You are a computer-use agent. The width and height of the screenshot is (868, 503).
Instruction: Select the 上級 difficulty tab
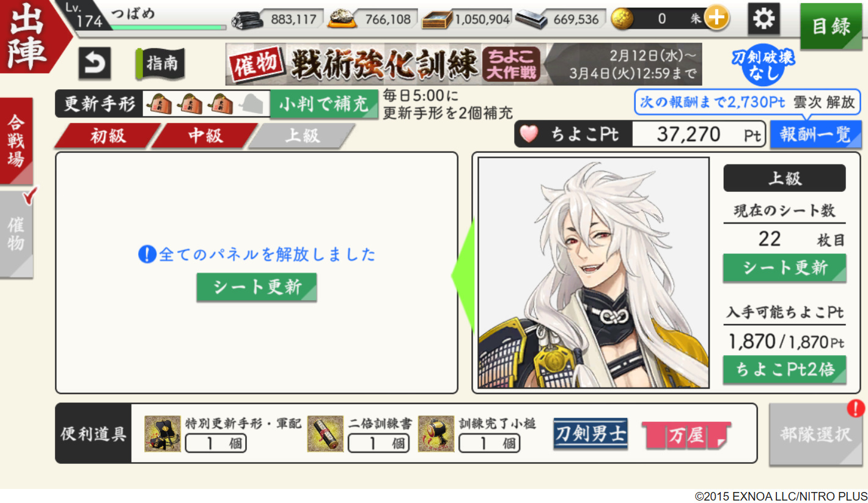(x=302, y=136)
